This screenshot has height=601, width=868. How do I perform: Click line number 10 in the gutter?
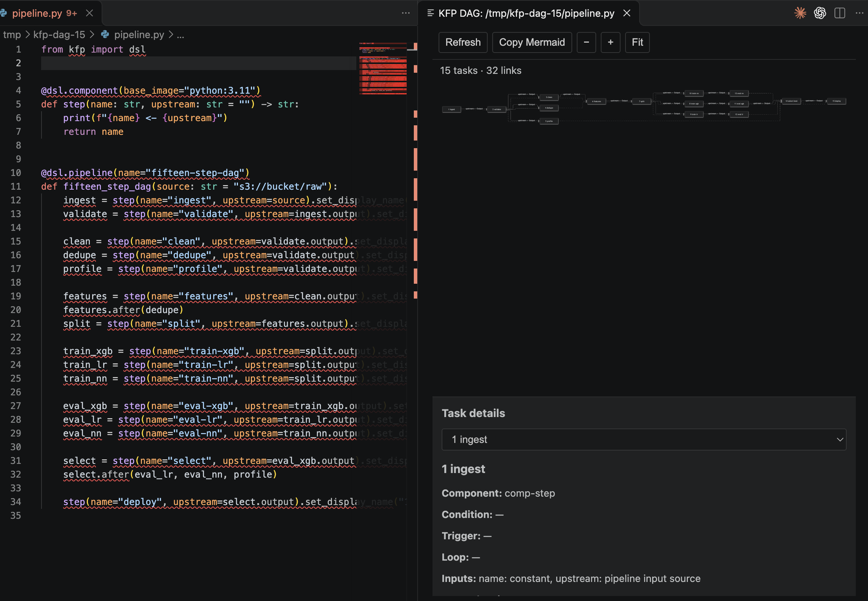point(16,173)
